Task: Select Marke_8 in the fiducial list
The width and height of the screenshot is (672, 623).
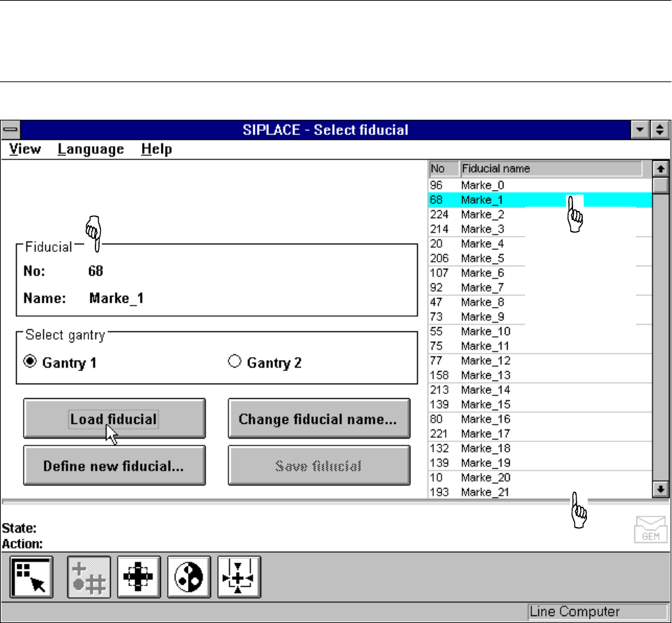Action: [x=540, y=302]
